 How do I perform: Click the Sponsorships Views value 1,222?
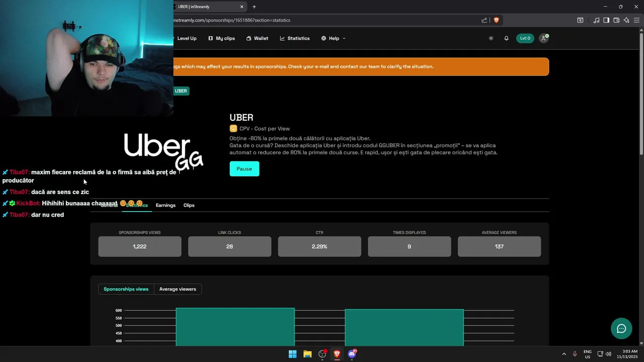pyautogui.click(x=139, y=246)
